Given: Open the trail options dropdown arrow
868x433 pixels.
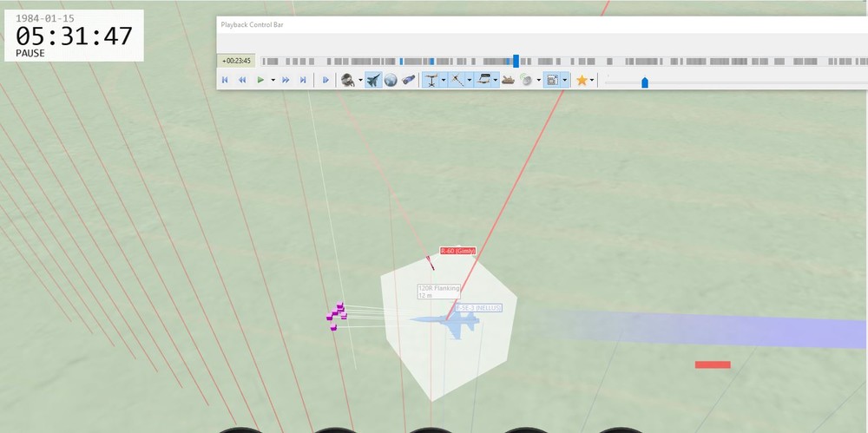Looking at the screenshot, I should pyautogui.click(x=470, y=81).
